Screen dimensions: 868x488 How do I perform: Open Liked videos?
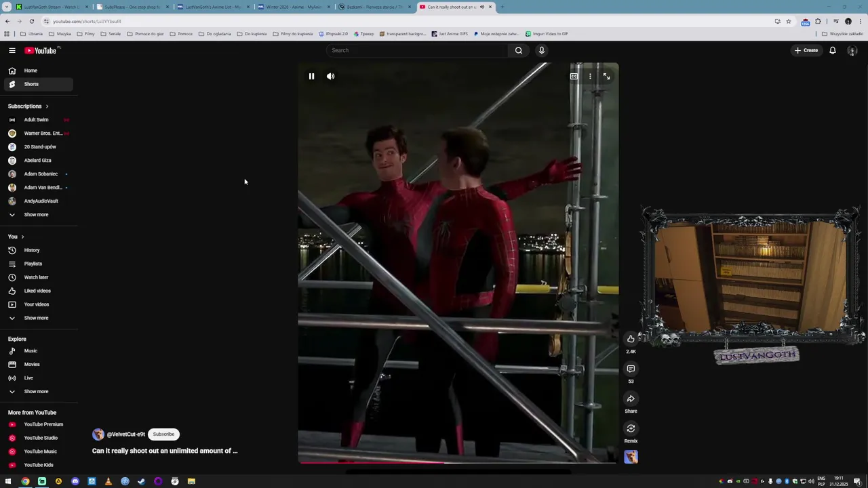tap(37, 291)
